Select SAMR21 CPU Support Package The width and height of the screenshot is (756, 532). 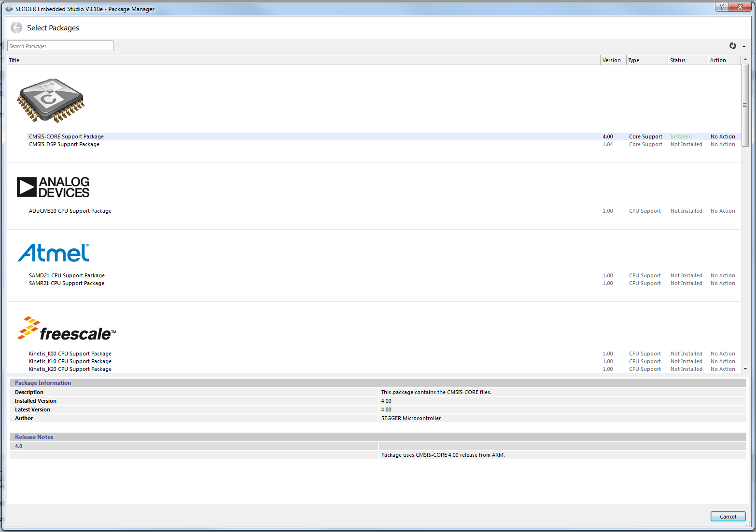[x=383, y=283]
